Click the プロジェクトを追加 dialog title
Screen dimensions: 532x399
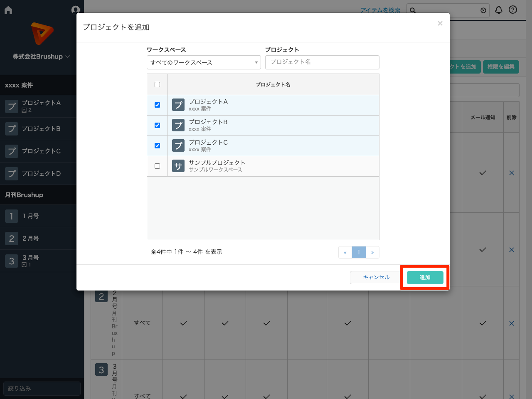[x=116, y=27]
